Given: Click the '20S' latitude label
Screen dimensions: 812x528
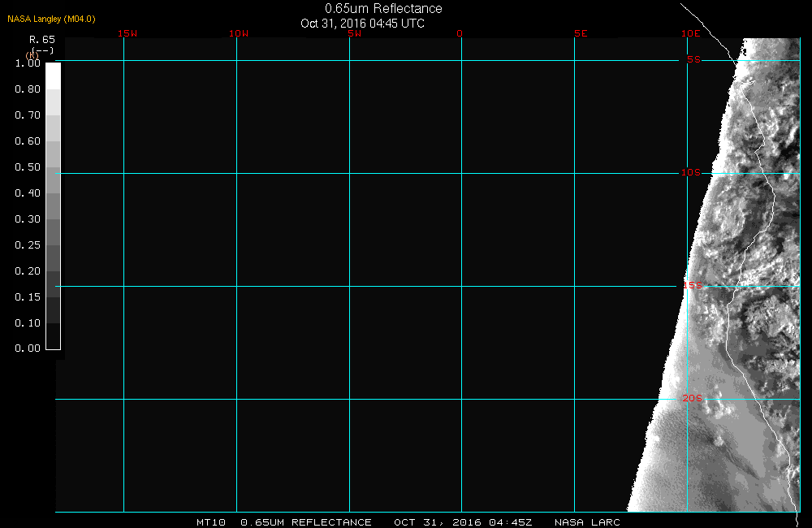Looking at the screenshot, I should click(x=693, y=398).
